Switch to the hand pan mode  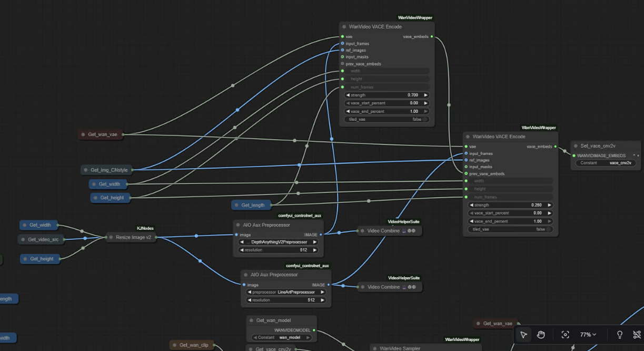point(541,335)
